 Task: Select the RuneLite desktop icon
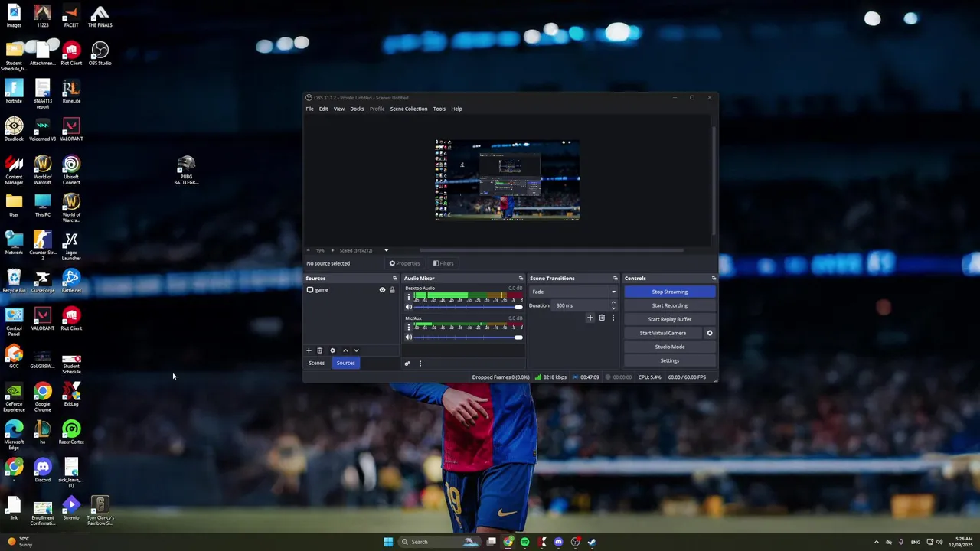(x=71, y=92)
